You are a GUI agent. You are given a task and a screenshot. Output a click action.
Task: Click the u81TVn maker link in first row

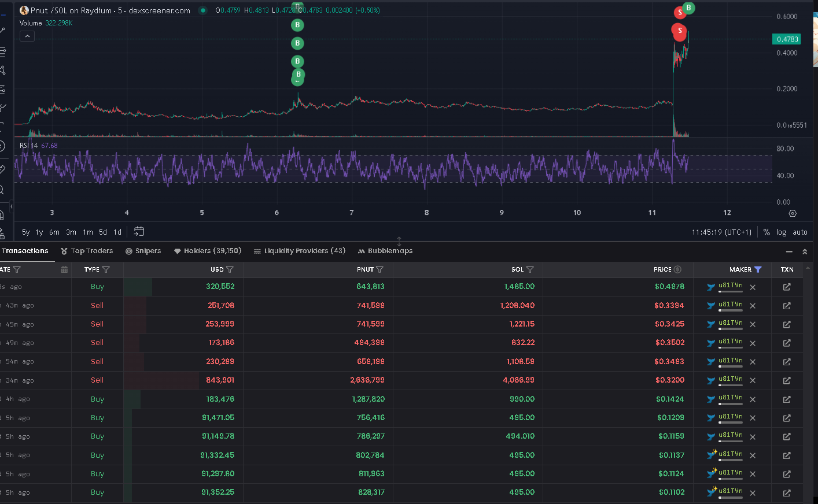pyautogui.click(x=730, y=286)
